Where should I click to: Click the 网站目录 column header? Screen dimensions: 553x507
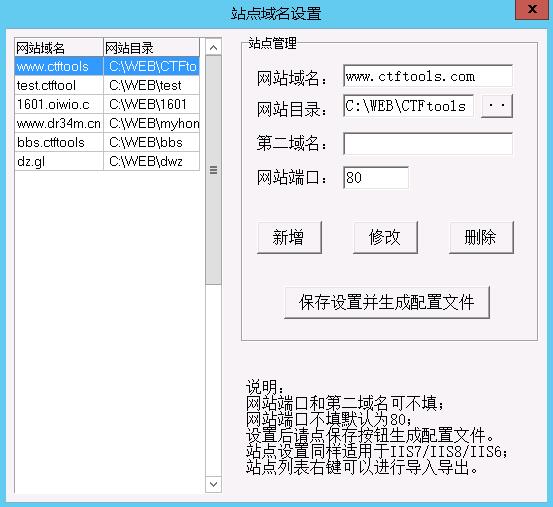(152, 47)
